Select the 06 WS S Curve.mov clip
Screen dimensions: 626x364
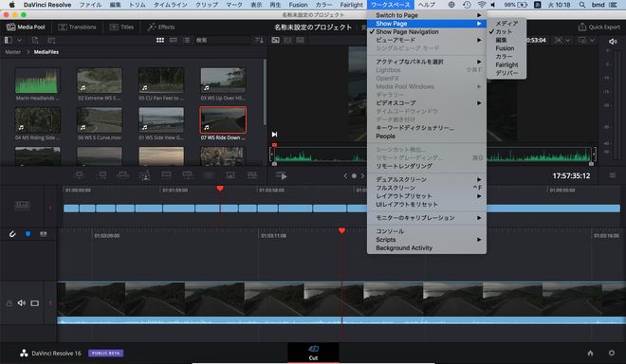coord(100,120)
